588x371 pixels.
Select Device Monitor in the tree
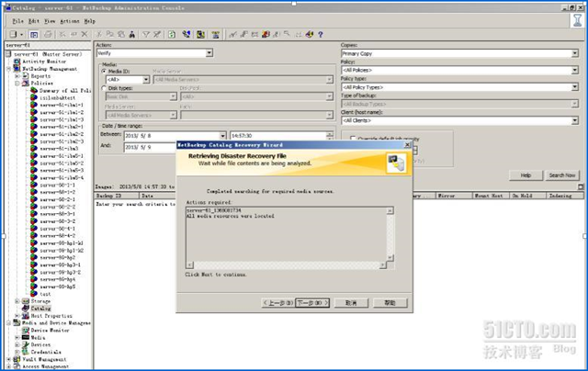(51, 331)
